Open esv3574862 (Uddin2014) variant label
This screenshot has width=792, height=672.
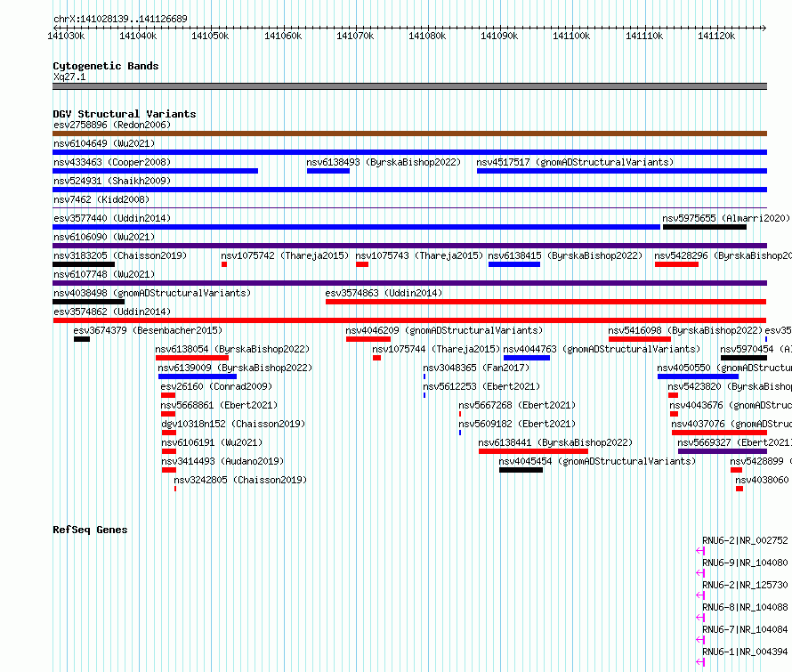coord(112,312)
